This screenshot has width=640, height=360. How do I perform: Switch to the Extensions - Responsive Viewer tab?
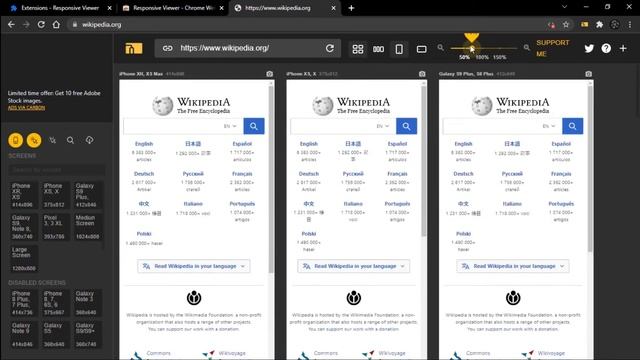[x=60, y=8]
